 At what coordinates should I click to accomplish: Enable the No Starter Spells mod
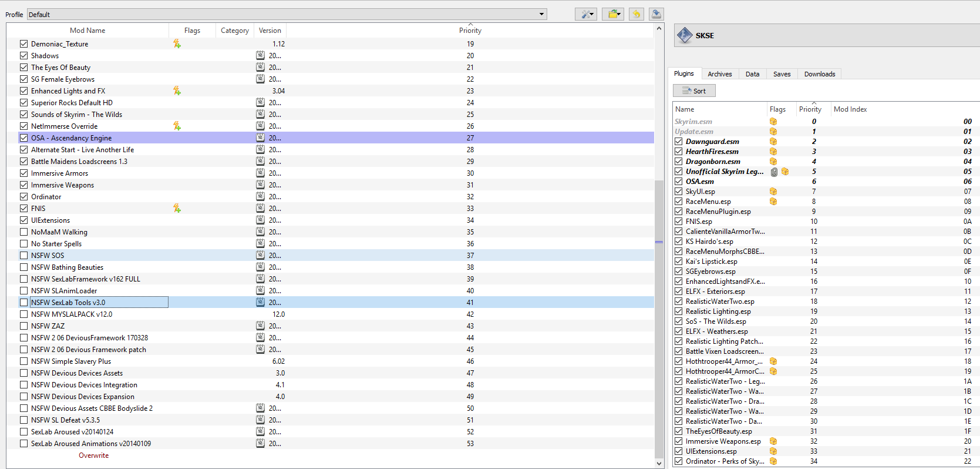pyautogui.click(x=23, y=243)
